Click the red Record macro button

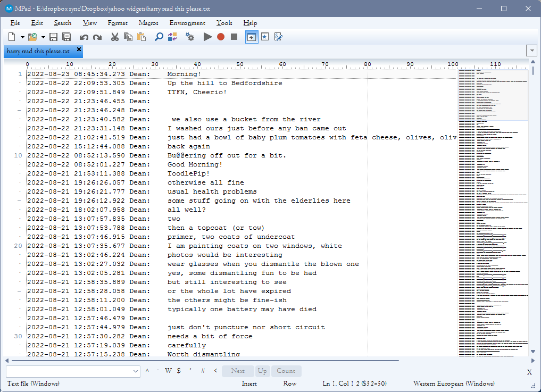click(x=220, y=37)
